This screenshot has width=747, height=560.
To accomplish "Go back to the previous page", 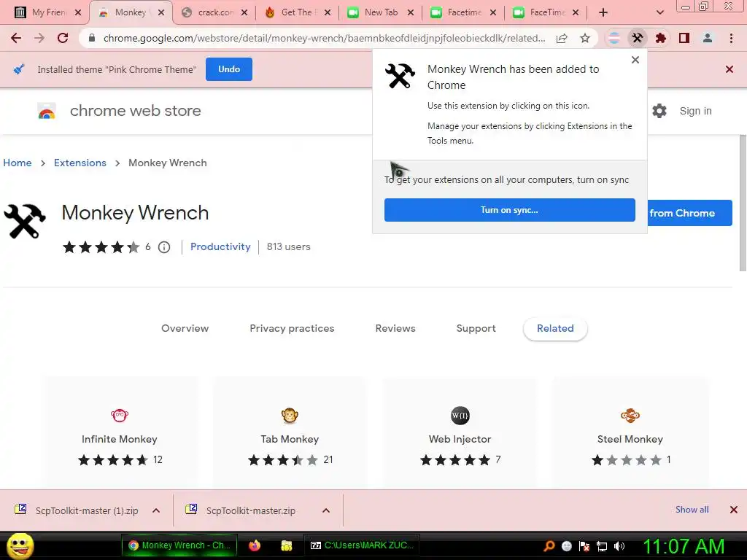I will tap(16, 38).
